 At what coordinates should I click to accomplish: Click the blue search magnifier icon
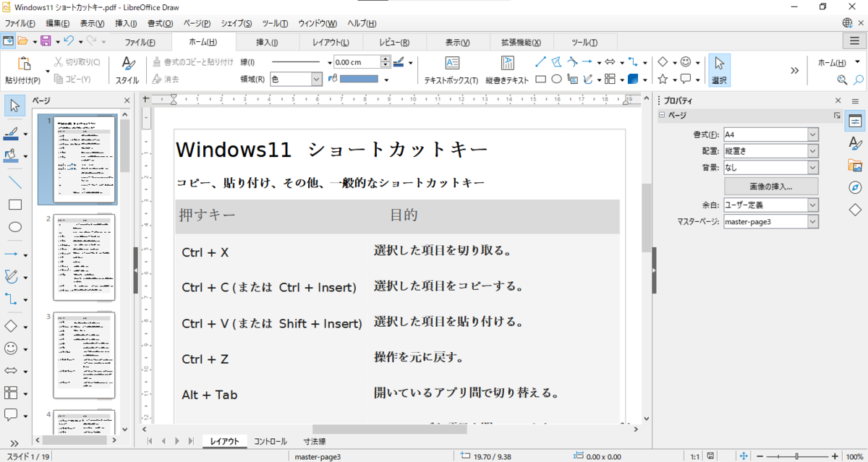pos(859,80)
